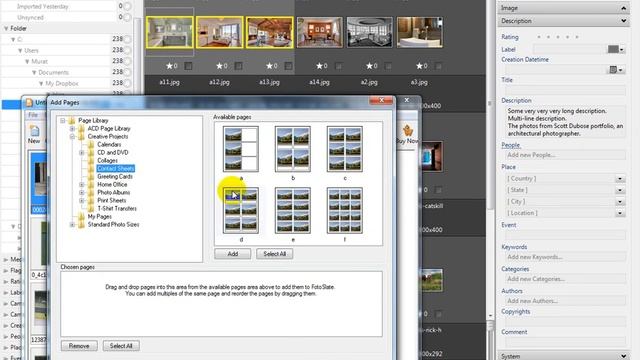Select the My Pages folder
This screenshot has width=640, height=360.
coord(100,216)
